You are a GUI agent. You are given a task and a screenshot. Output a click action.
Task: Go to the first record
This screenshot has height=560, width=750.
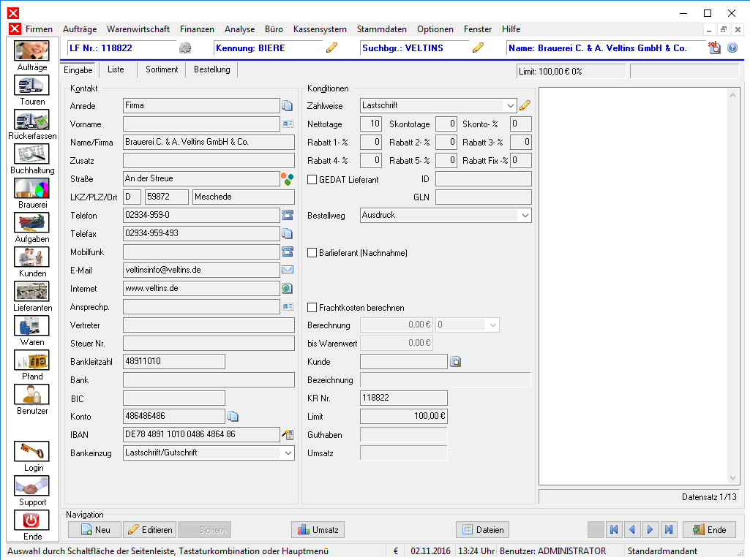614,530
